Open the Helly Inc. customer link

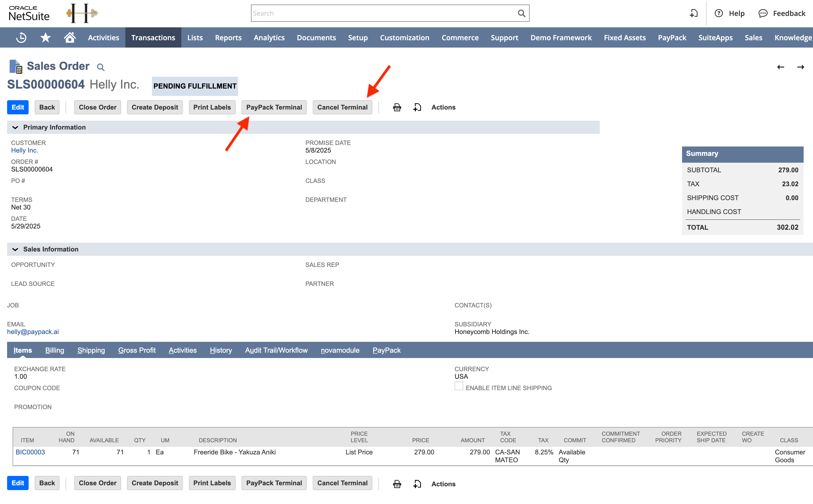[x=24, y=150]
